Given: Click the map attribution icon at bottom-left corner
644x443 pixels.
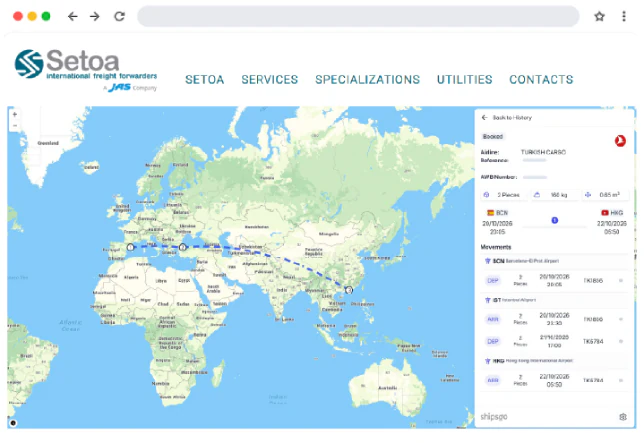Looking at the screenshot, I should pos(13,423).
